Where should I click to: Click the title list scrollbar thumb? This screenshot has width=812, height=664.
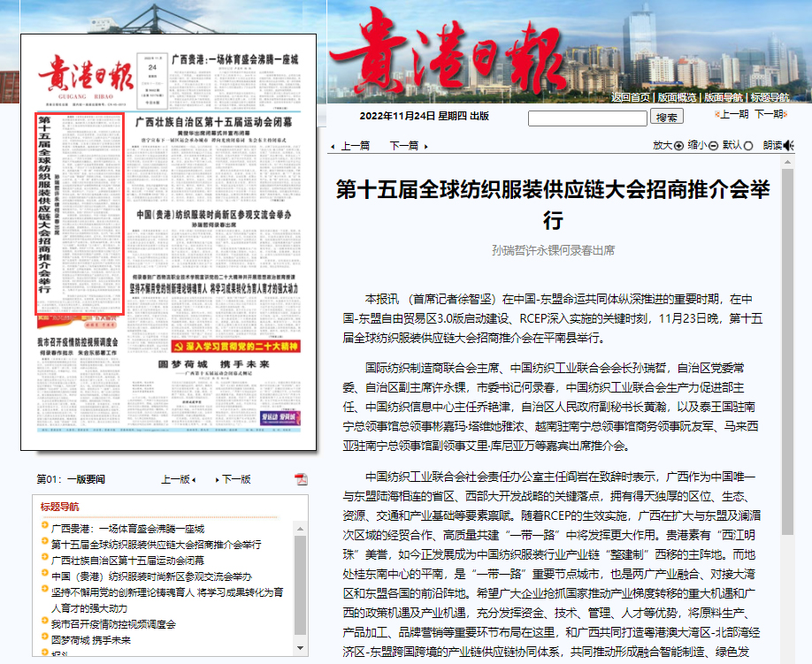300,584
